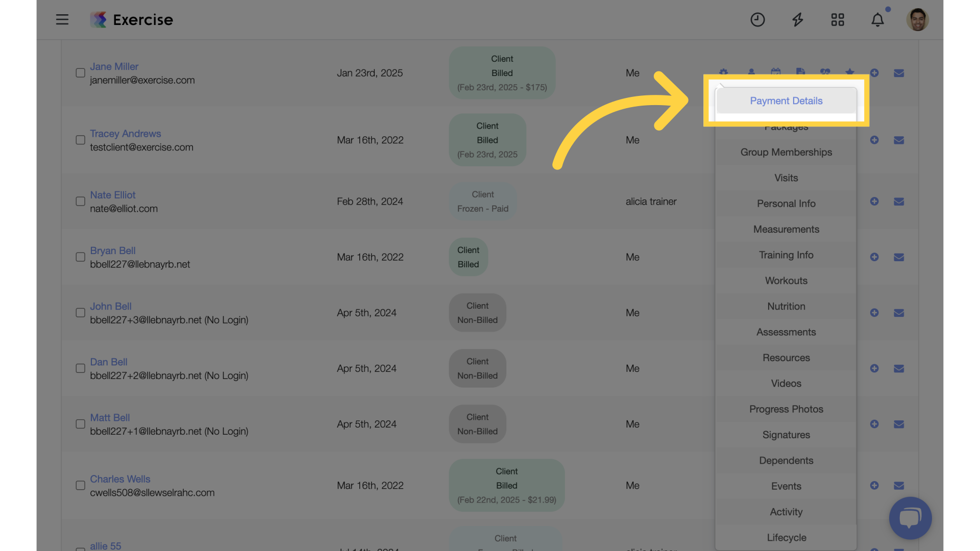Open the hamburger menu

click(62, 19)
